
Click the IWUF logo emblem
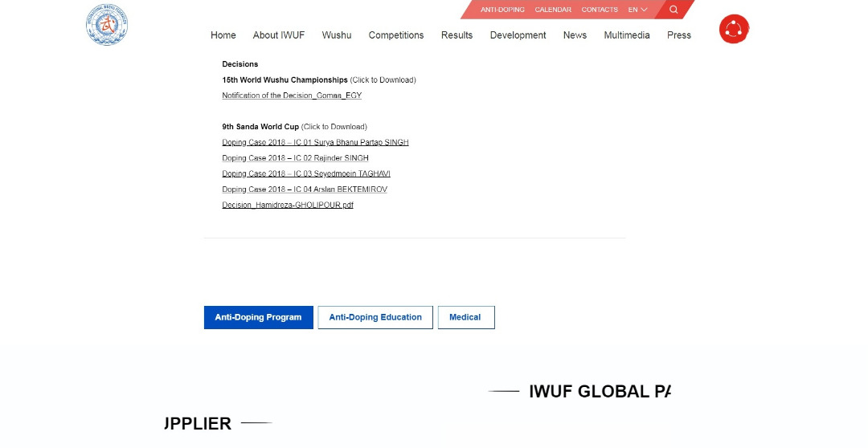click(x=107, y=25)
